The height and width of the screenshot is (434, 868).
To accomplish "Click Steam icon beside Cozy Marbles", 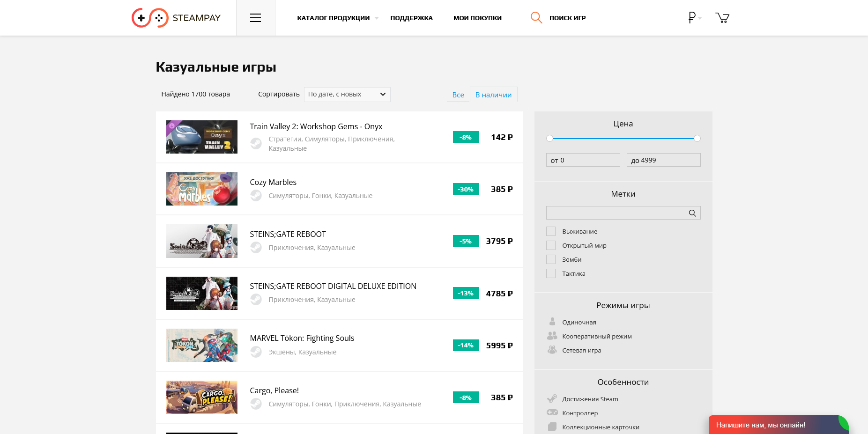I will point(256,196).
